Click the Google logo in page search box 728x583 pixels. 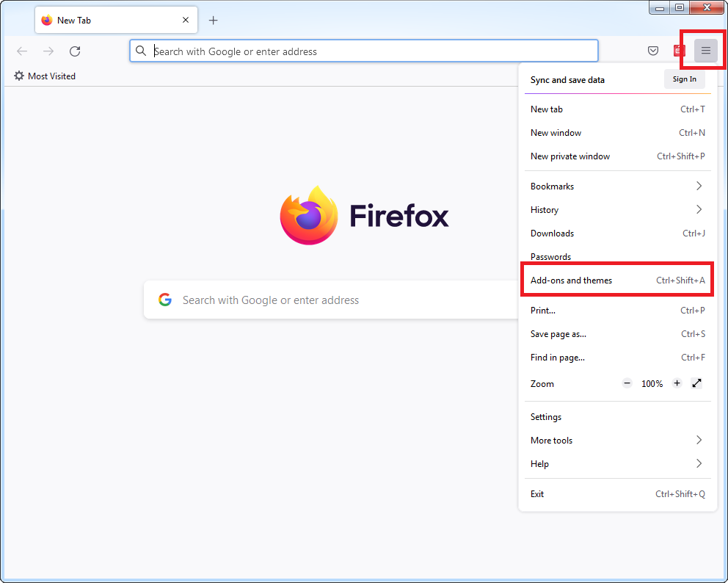165,300
